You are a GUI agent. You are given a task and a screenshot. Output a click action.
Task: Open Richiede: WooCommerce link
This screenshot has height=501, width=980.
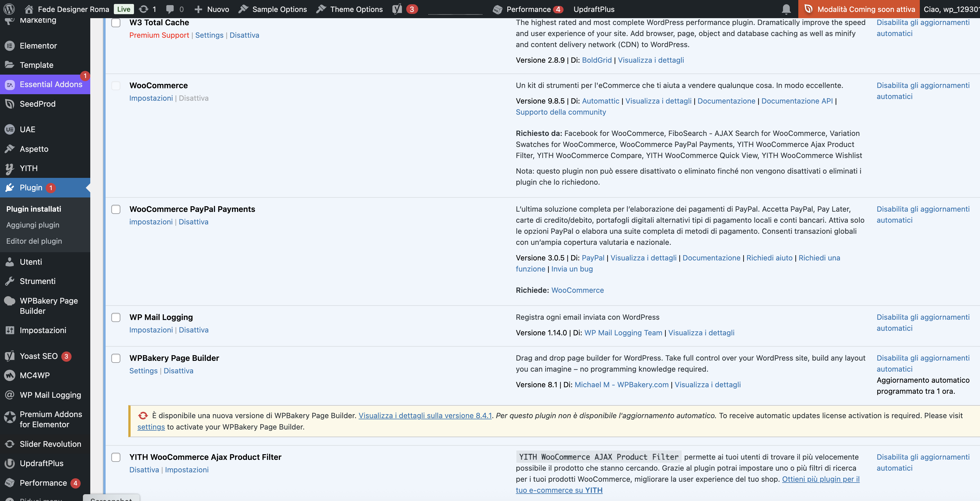tap(577, 290)
